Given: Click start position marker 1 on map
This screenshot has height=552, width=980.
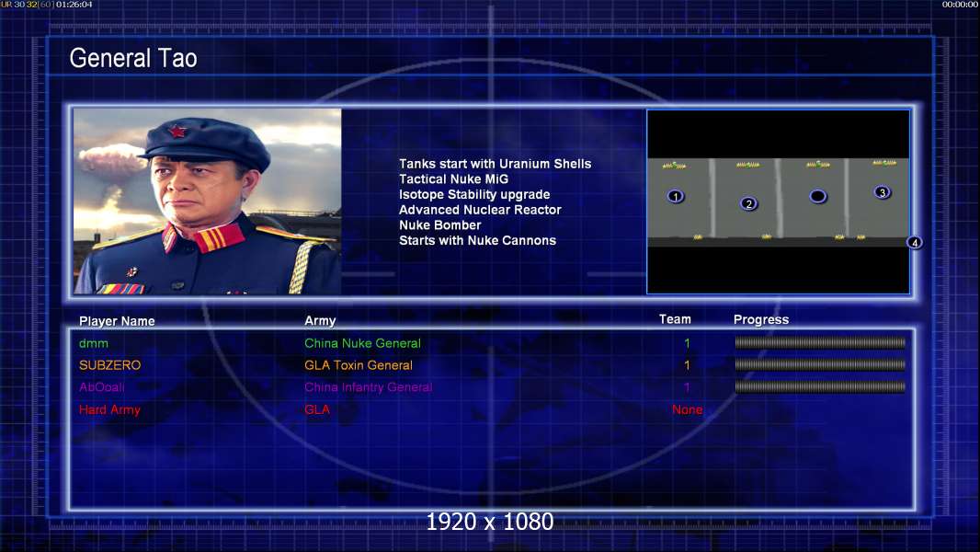Looking at the screenshot, I should [x=675, y=196].
